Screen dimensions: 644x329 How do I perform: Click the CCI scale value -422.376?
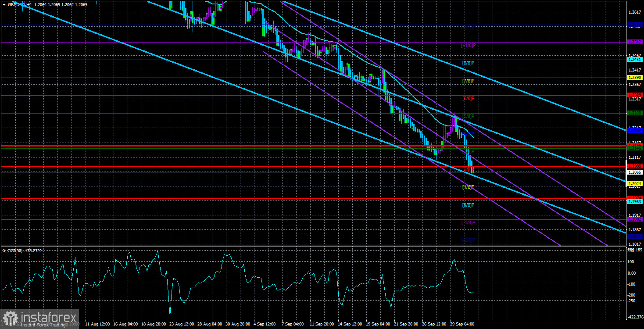(x=636, y=317)
